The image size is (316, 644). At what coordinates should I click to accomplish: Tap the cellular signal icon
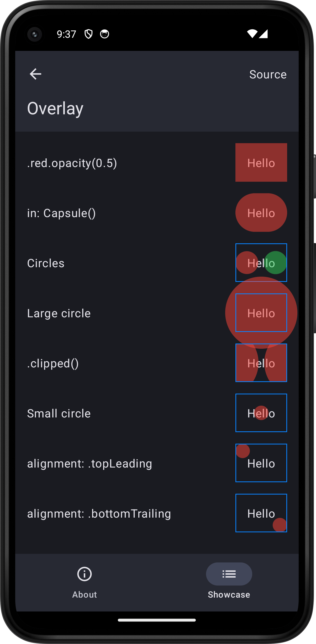coord(264,34)
